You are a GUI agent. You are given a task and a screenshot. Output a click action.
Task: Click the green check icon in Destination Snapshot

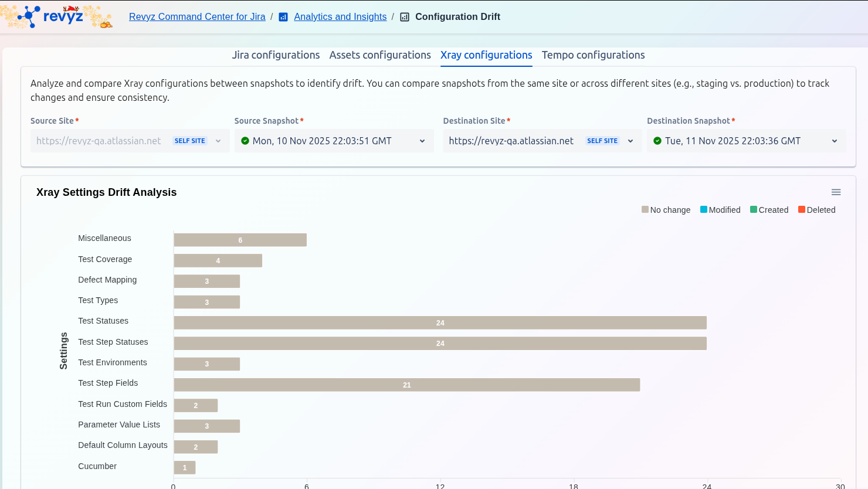657,141
